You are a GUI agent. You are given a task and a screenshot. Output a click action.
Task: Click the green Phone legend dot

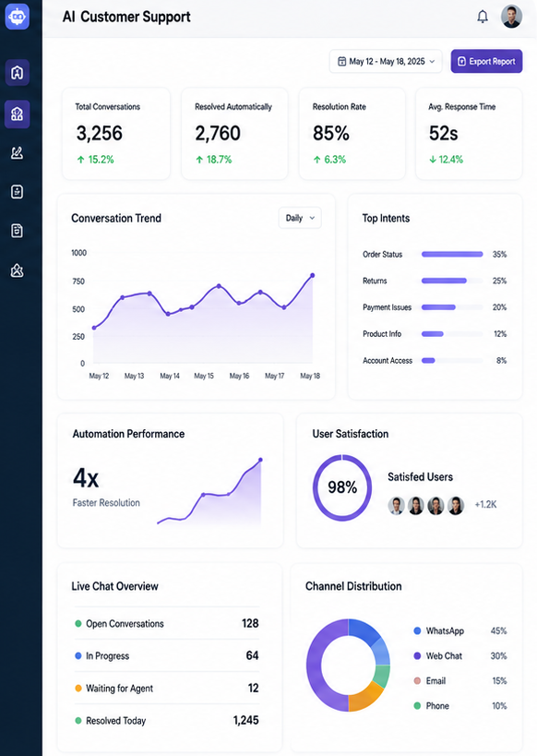pyautogui.click(x=417, y=706)
